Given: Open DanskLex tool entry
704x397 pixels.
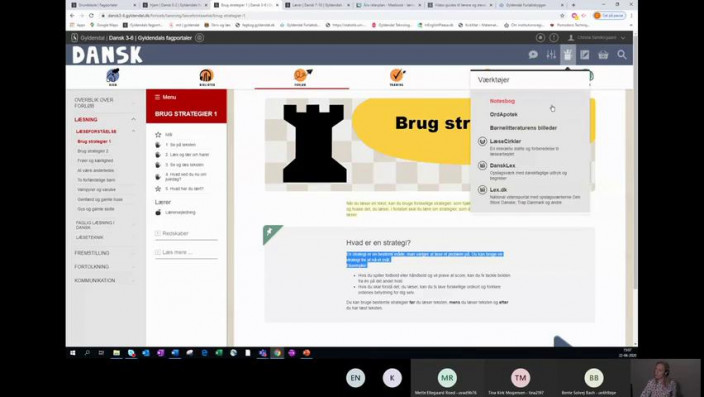Looking at the screenshot, I should pos(502,166).
